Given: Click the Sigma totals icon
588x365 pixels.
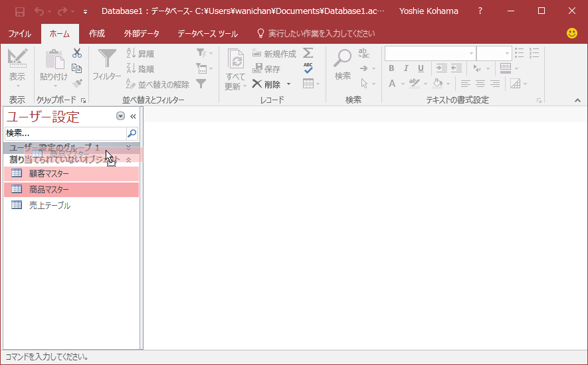Looking at the screenshot, I should pos(308,53).
